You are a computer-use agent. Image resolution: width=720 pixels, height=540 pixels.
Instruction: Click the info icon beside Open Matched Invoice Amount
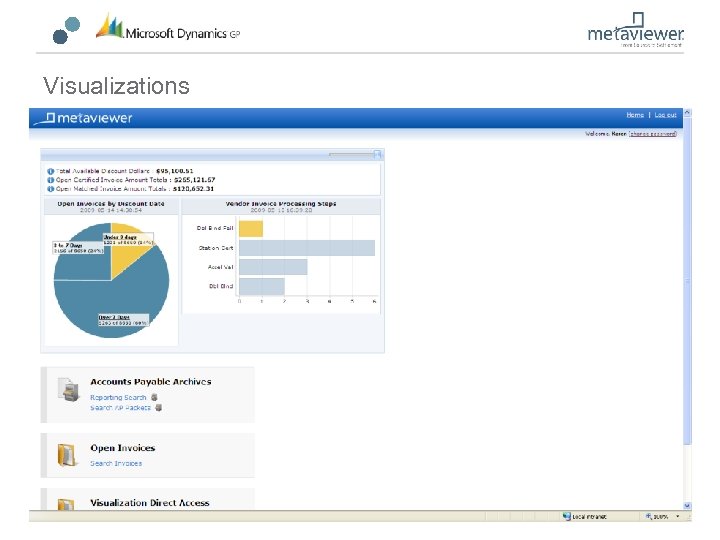click(x=51, y=189)
